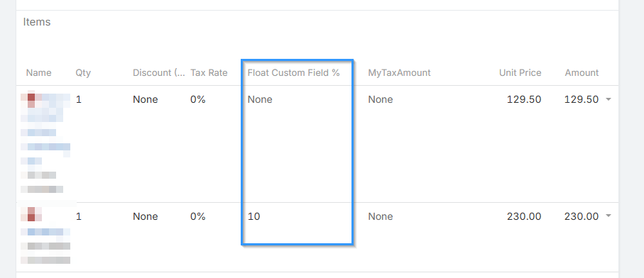Screen dimensions: 644x278
Task: Click the Name column header
Action: (38, 73)
